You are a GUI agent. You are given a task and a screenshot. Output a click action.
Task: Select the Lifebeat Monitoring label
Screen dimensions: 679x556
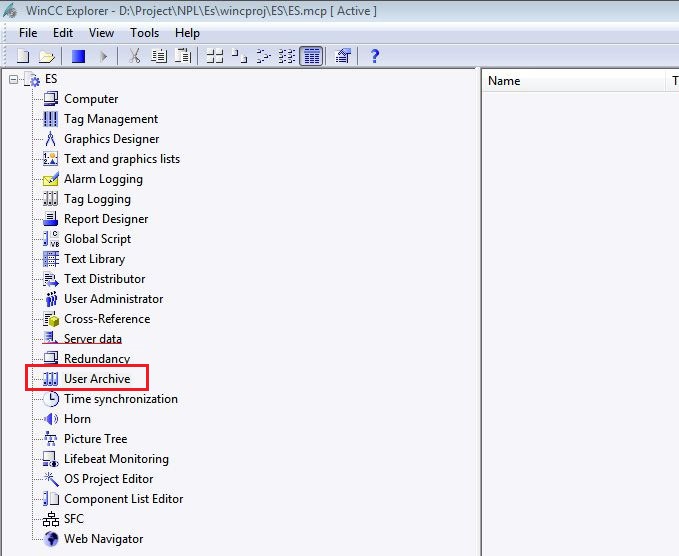tap(116, 459)
